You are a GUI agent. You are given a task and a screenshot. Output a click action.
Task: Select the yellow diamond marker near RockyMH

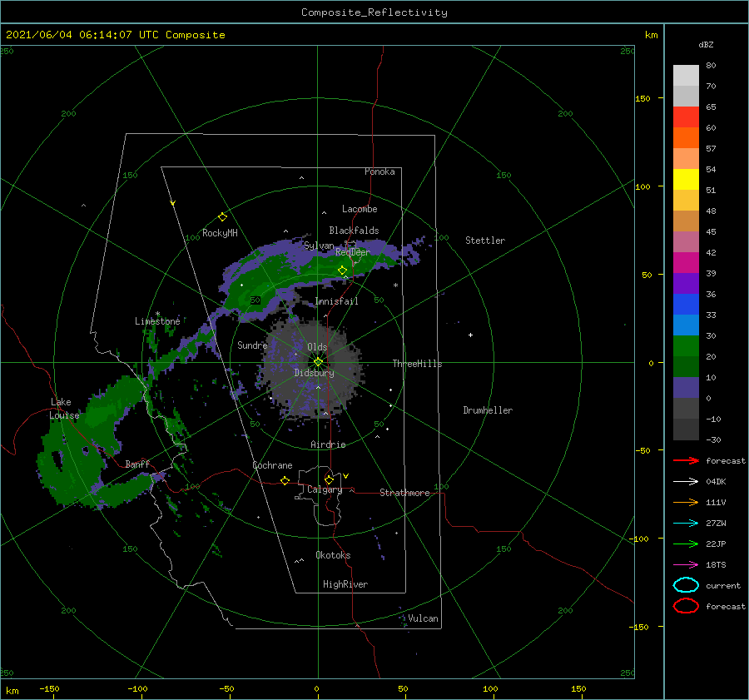tap(222, 217)
